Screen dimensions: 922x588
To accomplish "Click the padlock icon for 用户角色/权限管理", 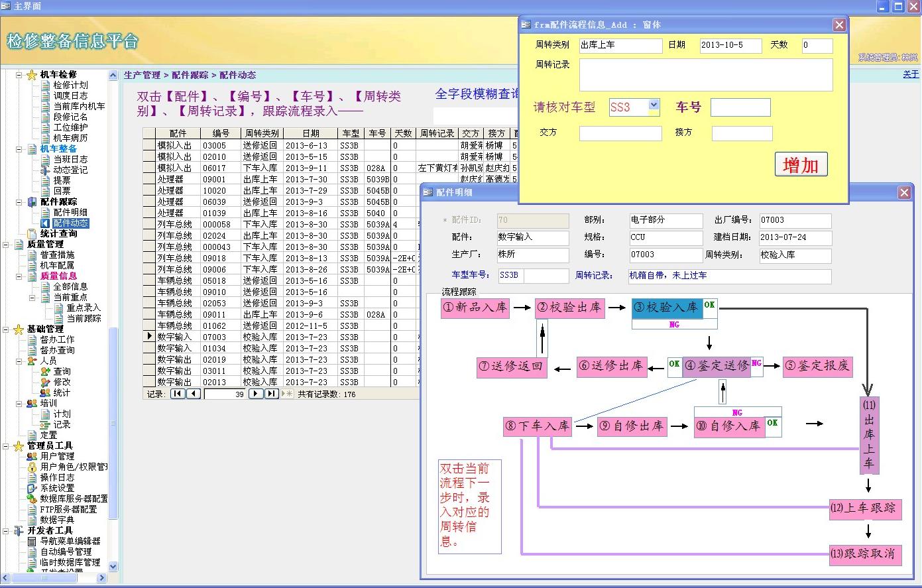I will [x=32, y=467].
